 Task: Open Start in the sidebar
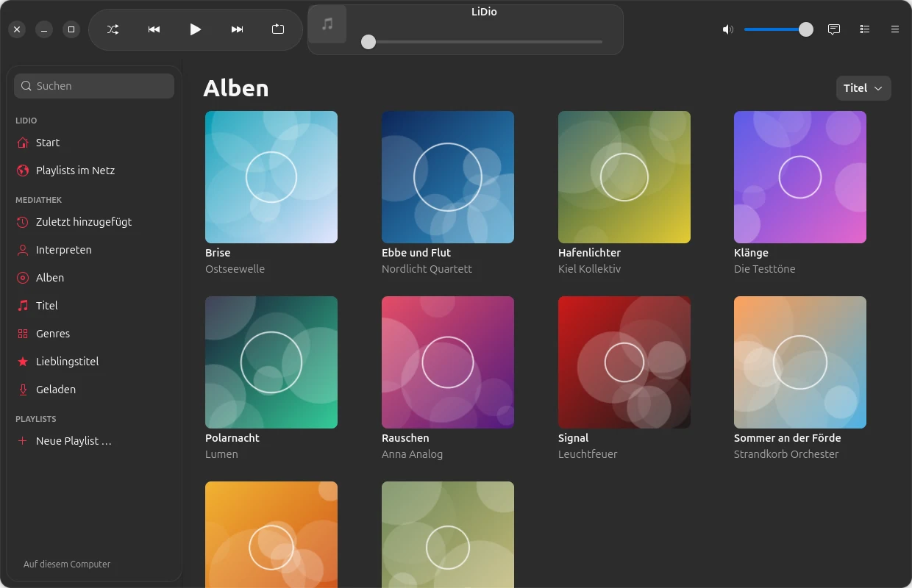[94, 143]
